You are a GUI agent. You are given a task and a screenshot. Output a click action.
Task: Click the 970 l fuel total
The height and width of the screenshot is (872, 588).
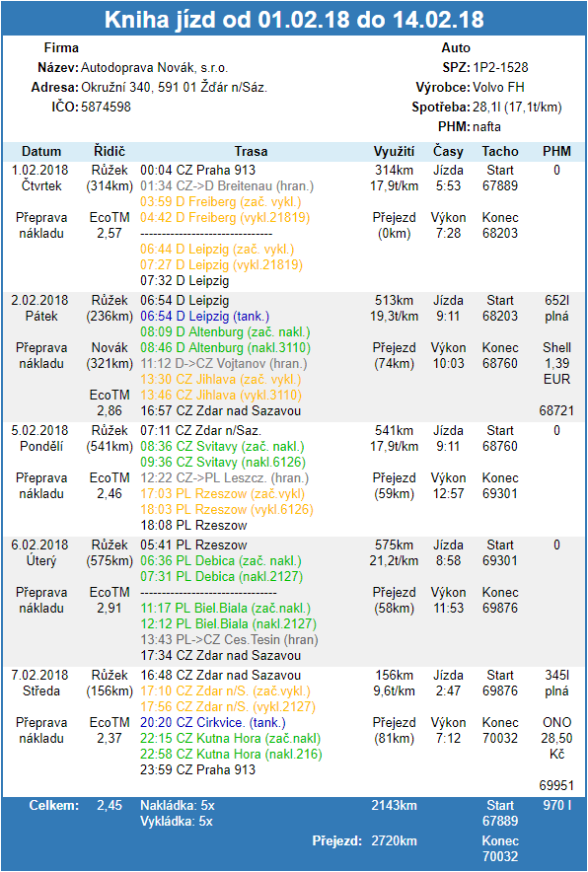(x=556, y=805)
